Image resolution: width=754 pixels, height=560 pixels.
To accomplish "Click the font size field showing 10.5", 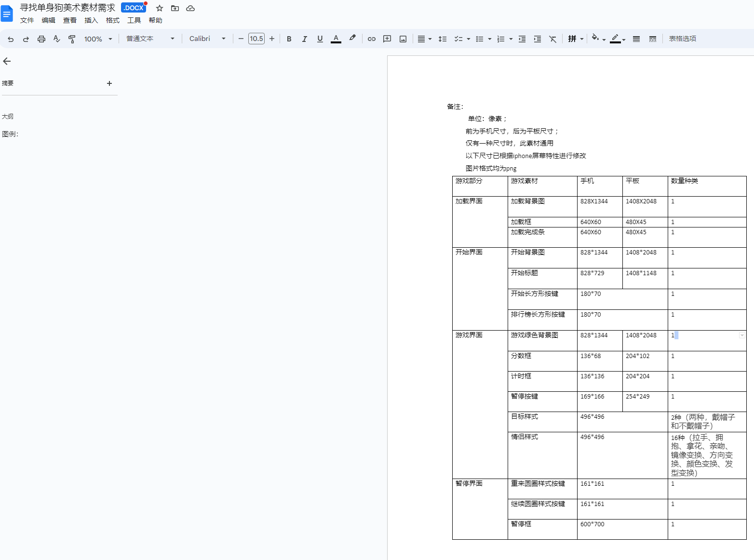I will [256, 39].
